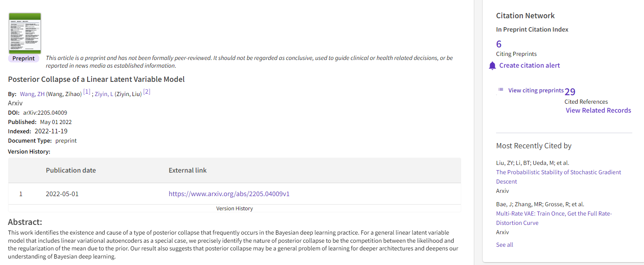This screenshot has height=265, width=644.
Task: Open the arXiv link for version v1
Action: 229,194
